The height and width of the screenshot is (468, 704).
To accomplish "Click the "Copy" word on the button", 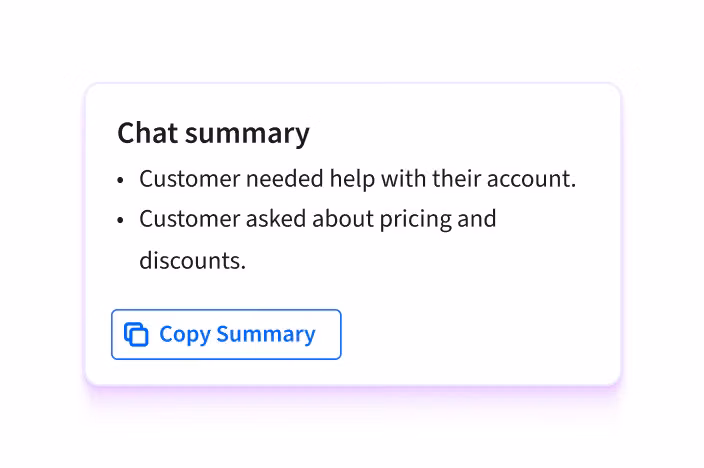I will pos(184,335).
